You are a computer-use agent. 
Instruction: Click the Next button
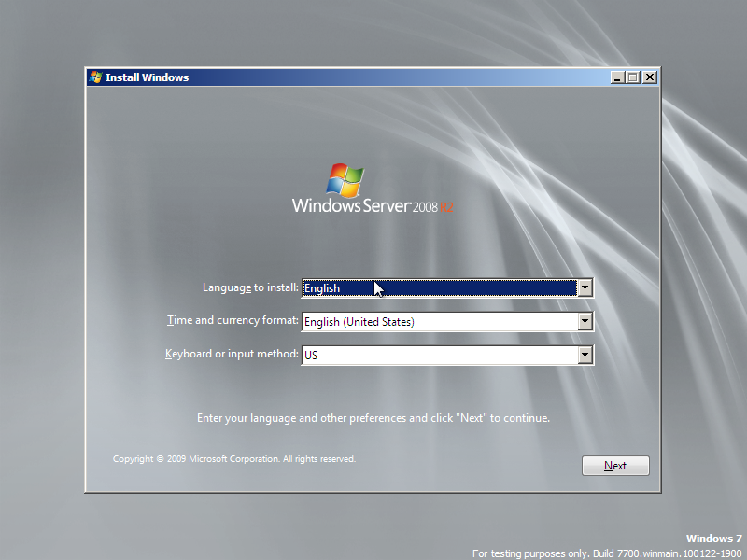tap(615, 465)
